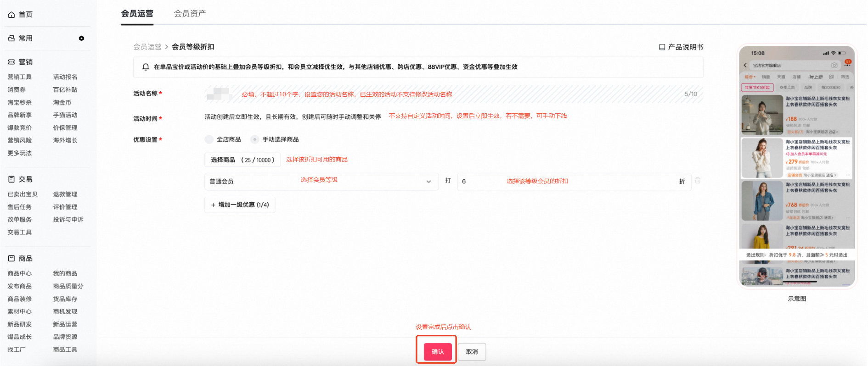
Task: Open 手猫活动 in the sidebar
Action: pyautogui.click(x=65, y=115)
